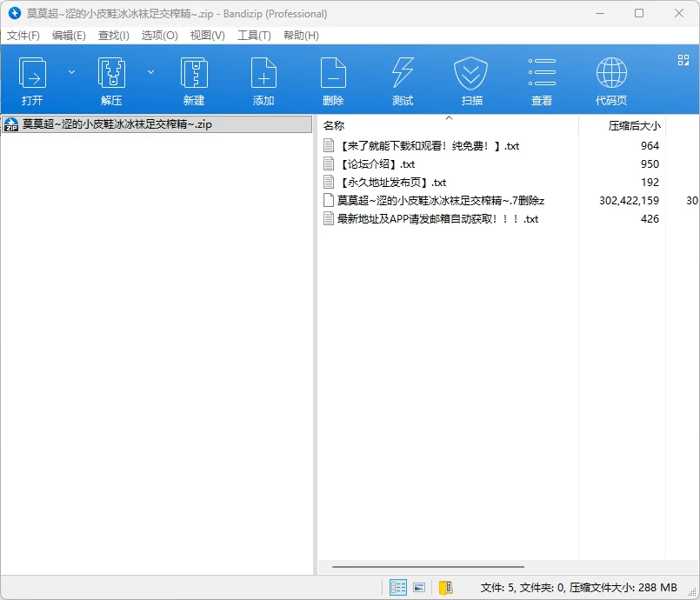Click the toolbar customize grid icon

click(x=683, y=60)
